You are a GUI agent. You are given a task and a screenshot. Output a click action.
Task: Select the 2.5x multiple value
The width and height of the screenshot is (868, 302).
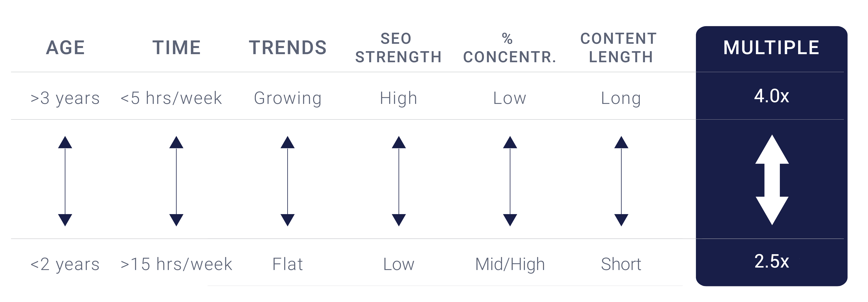(771, 261)
